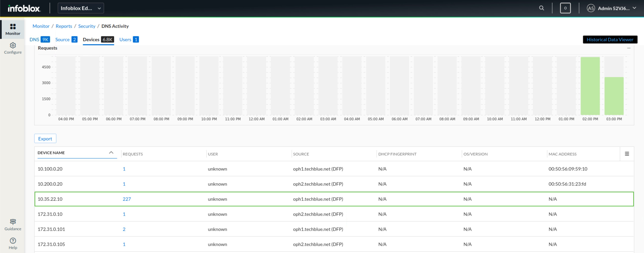Image resolution: width=644 pixels, height=253 pixels.
Task: Click the Infoblox logo
Action: tap(24, 9)
